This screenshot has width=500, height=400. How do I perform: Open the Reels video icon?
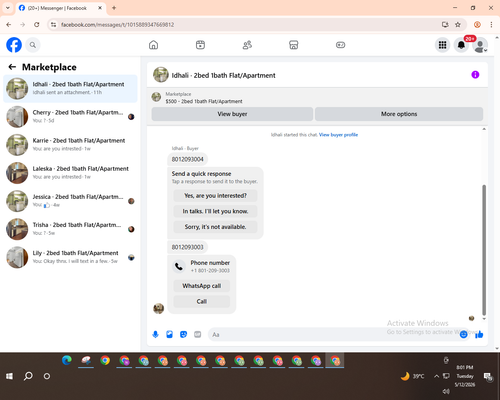point(200,45)
